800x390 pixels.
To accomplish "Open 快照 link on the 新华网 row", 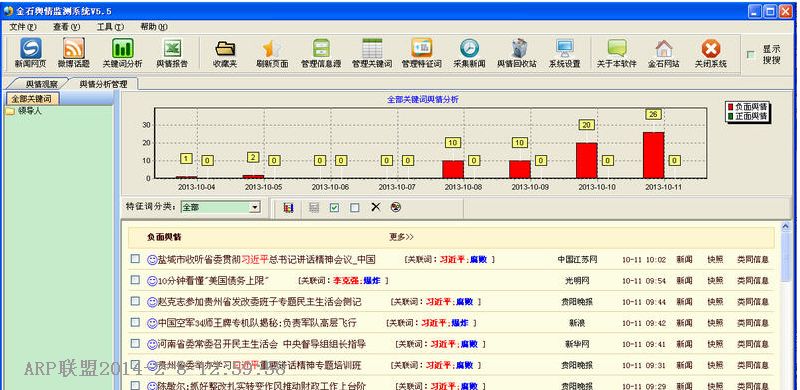I will (715, 345).
